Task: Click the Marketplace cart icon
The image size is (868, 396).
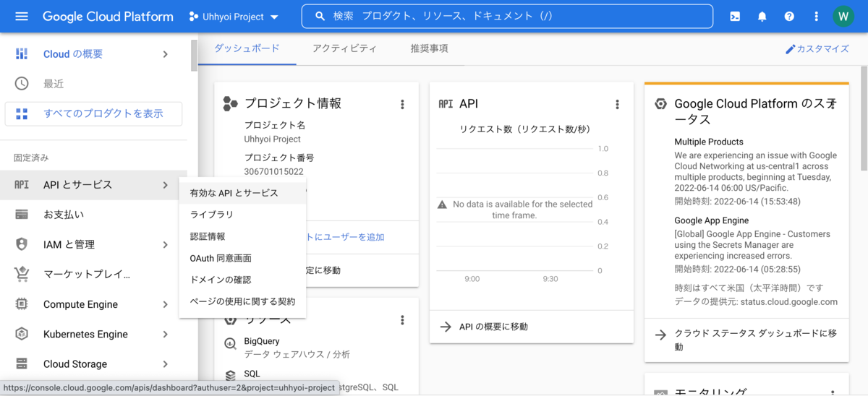Action: point(22,274)
